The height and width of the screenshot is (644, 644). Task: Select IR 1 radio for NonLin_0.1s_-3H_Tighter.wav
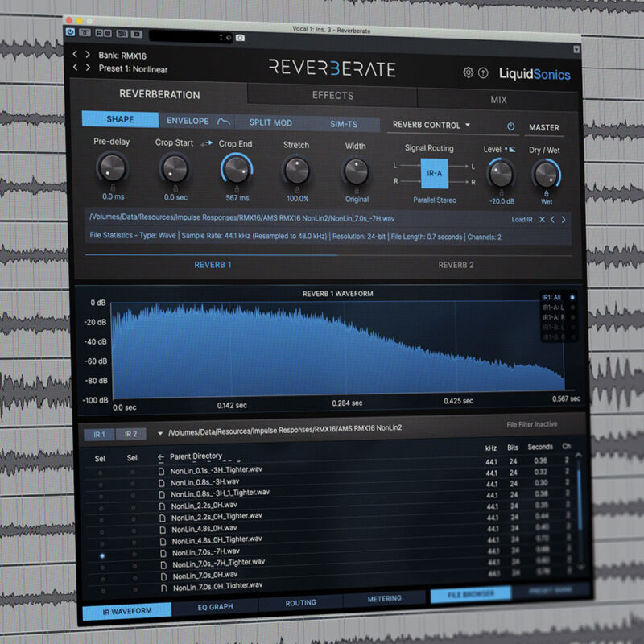click(100, 473)
